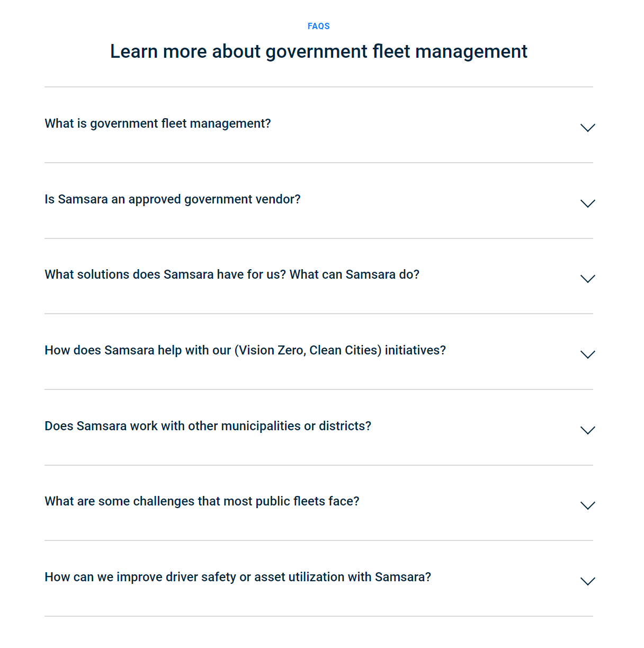Click the blue FAQS label
The image size is (644, 648).
pyautogui.click(x=319, y=26)
